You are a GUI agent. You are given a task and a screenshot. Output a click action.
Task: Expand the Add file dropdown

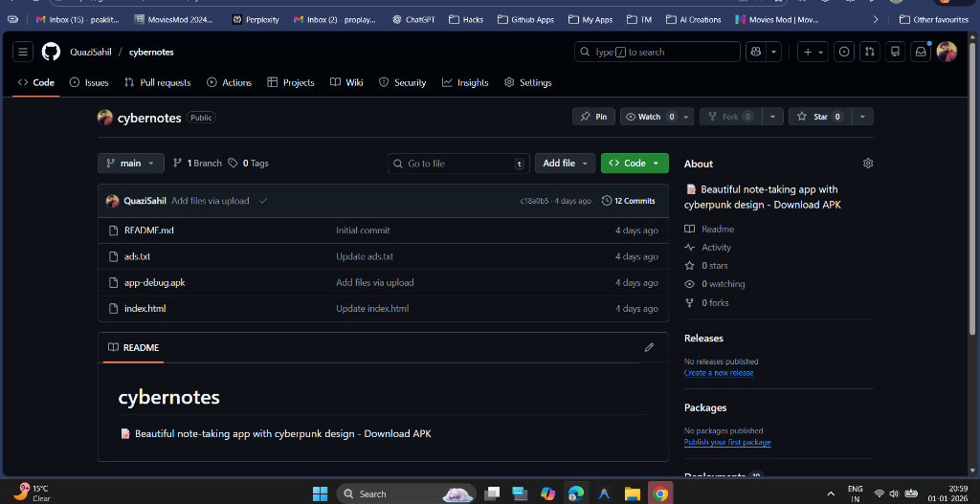(565, 164)
